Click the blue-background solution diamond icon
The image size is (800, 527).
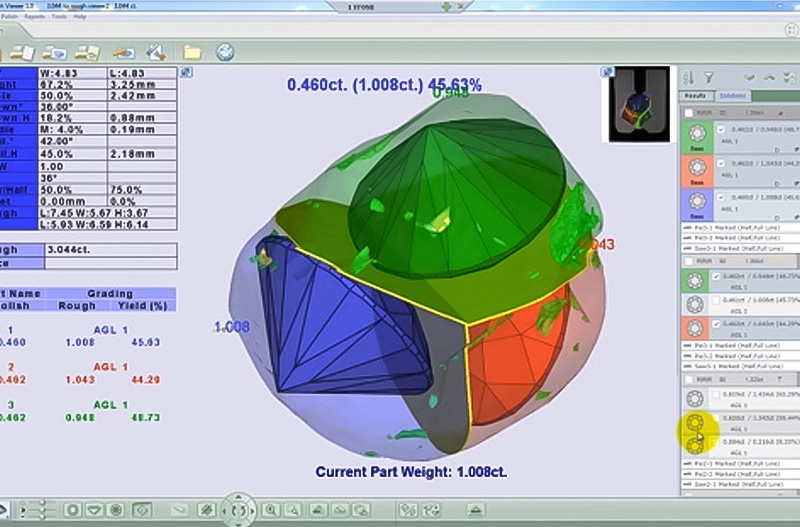[697, 204]
